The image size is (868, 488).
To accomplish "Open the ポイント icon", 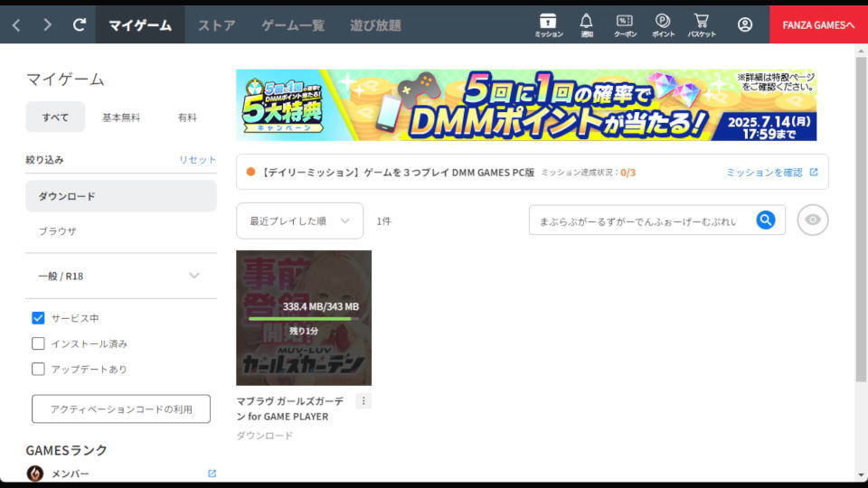I will pyautogui.click(x=663, y=25).
